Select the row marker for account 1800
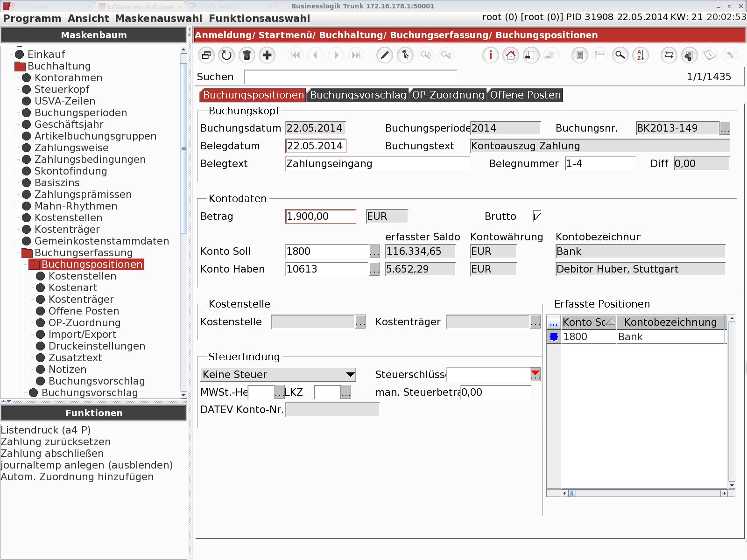 pyautogui.click(x=554, y=336)
